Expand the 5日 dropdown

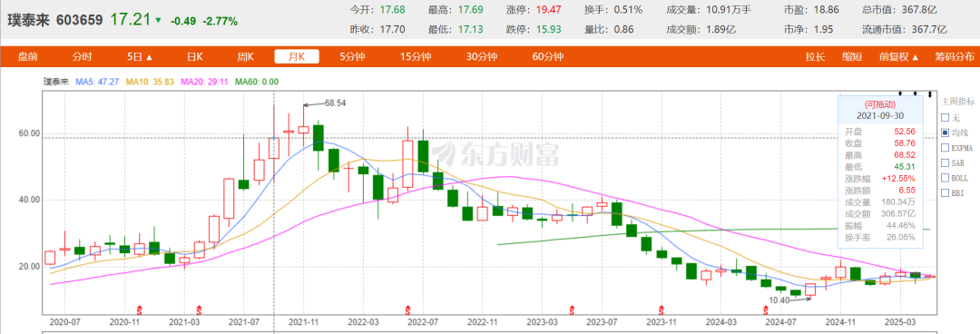point(140,57)
